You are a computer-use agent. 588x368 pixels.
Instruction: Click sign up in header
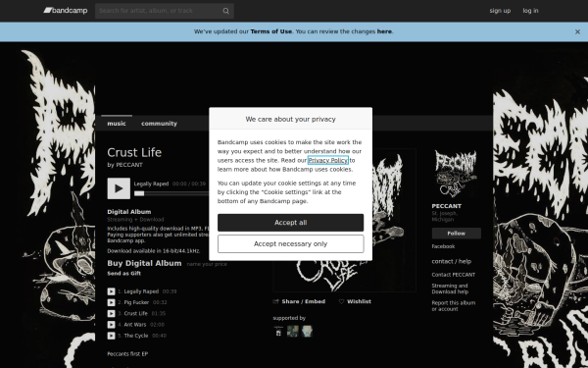[x=500, y=11]
